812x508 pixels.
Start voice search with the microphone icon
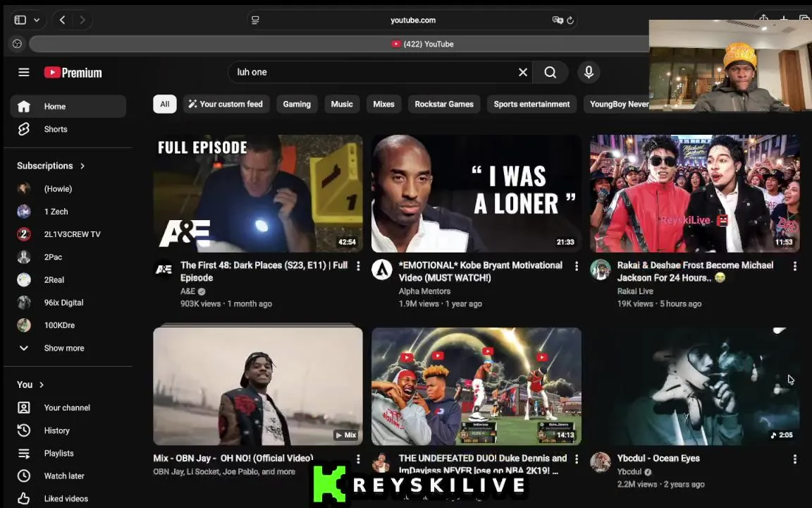tap(589, 72)
